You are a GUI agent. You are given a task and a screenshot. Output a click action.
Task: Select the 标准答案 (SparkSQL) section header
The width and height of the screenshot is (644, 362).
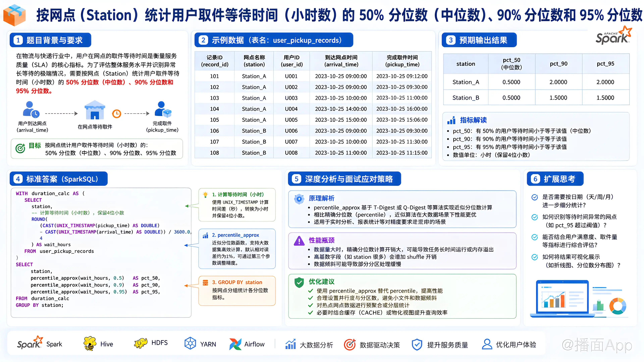coord(59,179)
